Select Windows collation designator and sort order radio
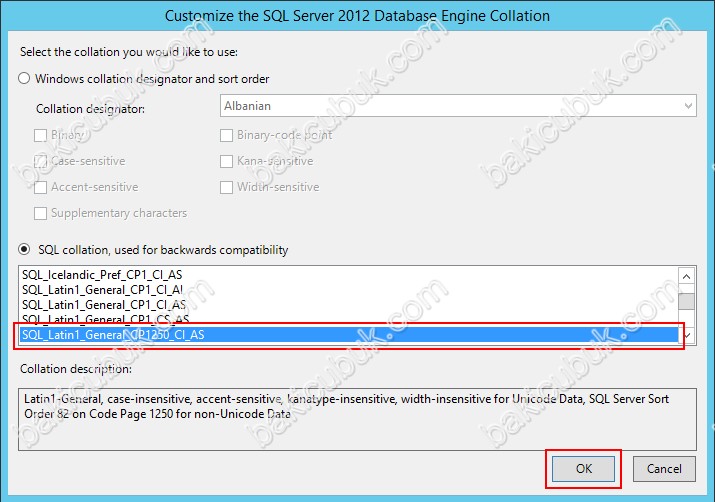The width and height of the screenshot is (715, 502). (x=24, y=78)
